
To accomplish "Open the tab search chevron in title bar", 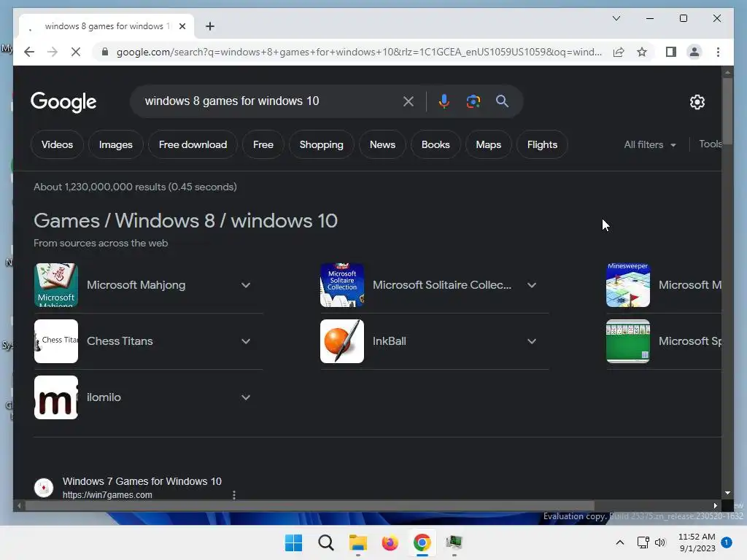I will 616,18.
